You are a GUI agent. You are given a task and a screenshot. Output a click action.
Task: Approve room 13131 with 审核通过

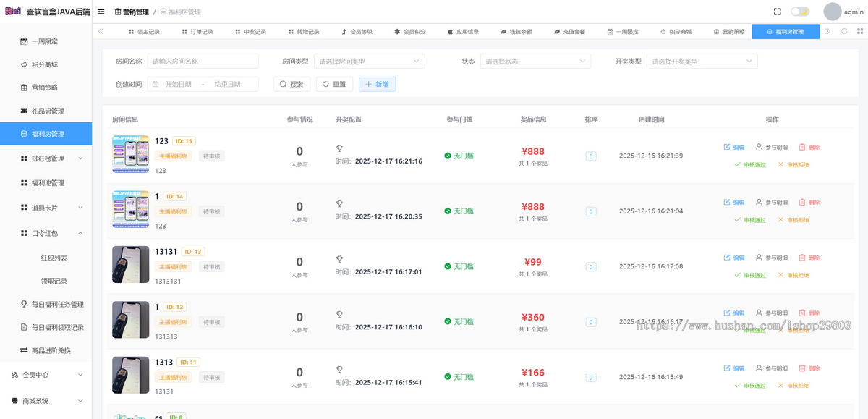[x=749, y=275]
